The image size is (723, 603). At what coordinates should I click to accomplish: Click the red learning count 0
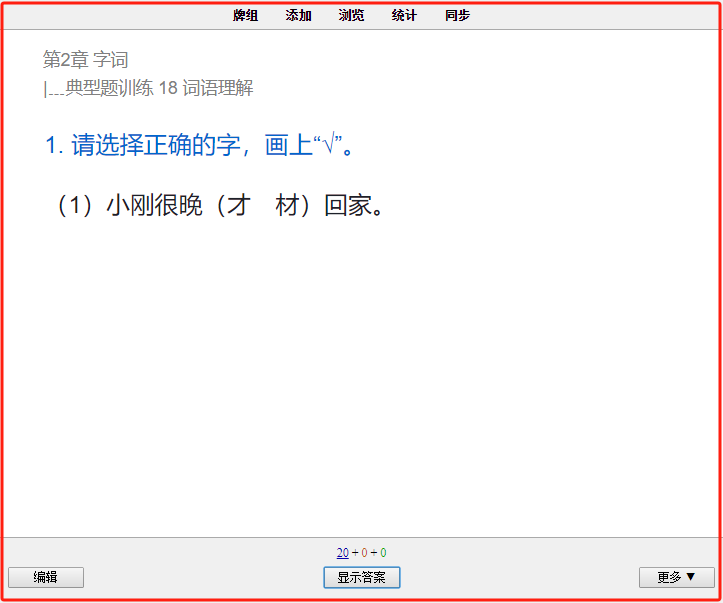(x=364, y=552)
